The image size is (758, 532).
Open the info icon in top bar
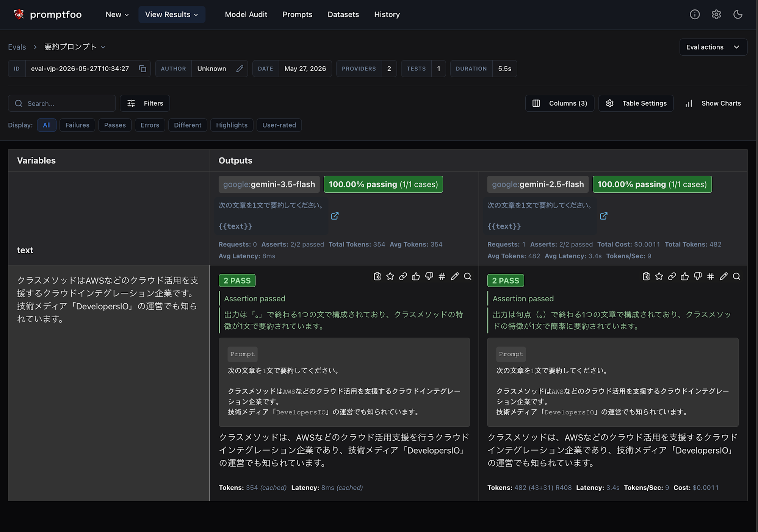(695, 14)
